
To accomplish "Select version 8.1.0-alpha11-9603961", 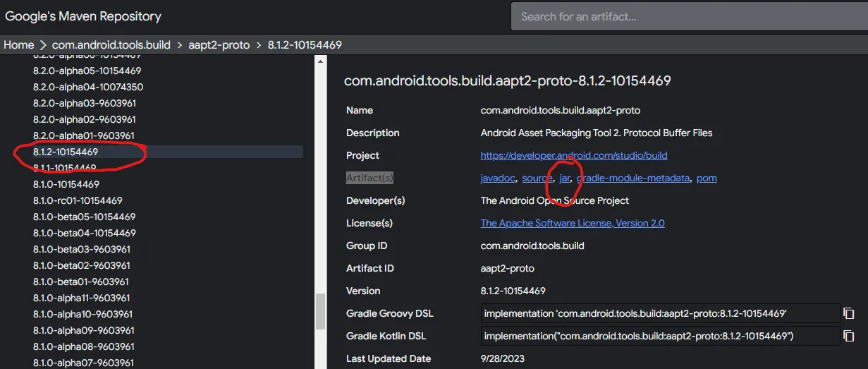I will [82, 298].
